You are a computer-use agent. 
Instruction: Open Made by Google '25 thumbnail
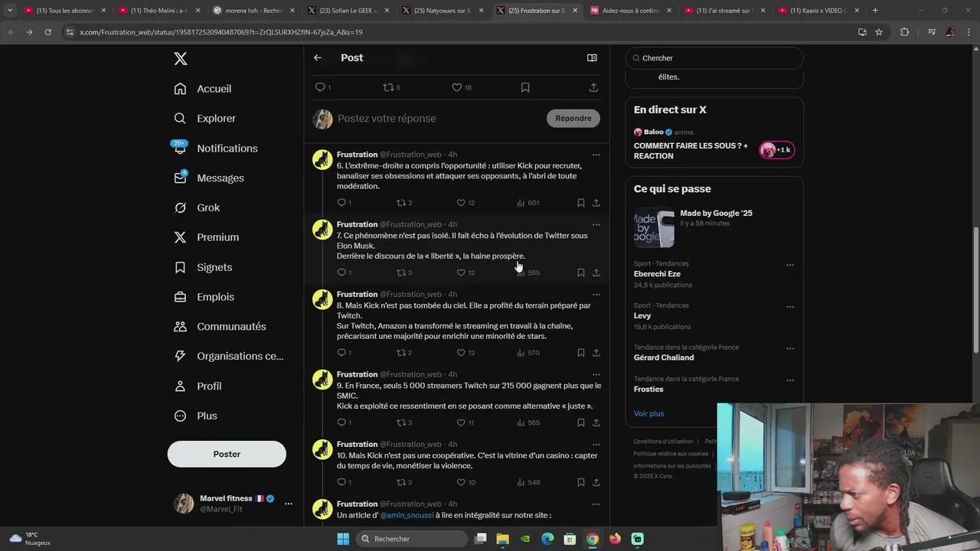pyautogui.click(x=654, y=227)
